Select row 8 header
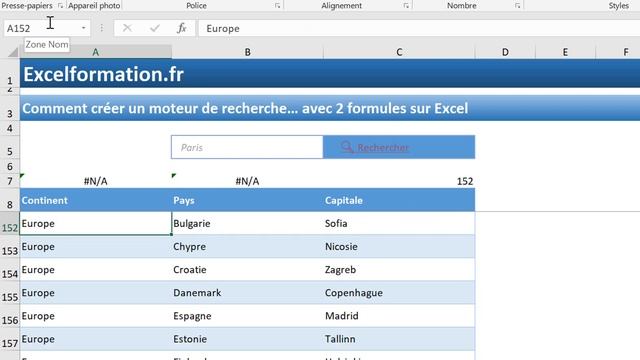Screen dimensions: 640x360 tap(10, 200)
